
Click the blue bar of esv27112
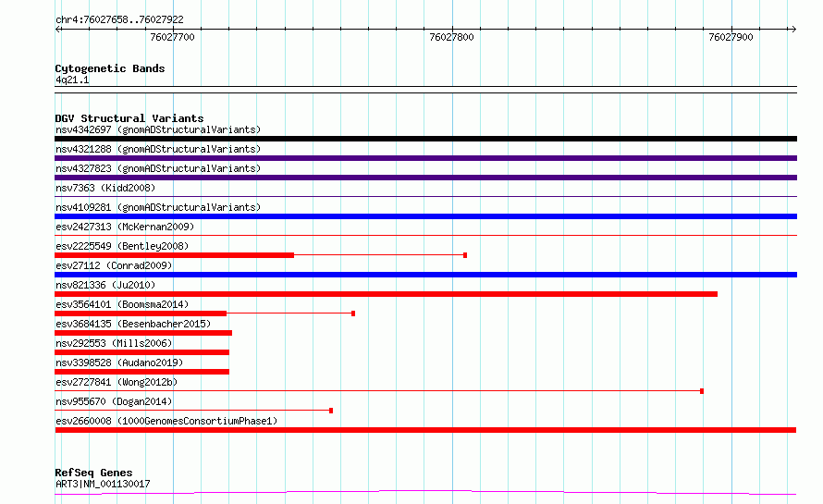click(x=425, y=275)
